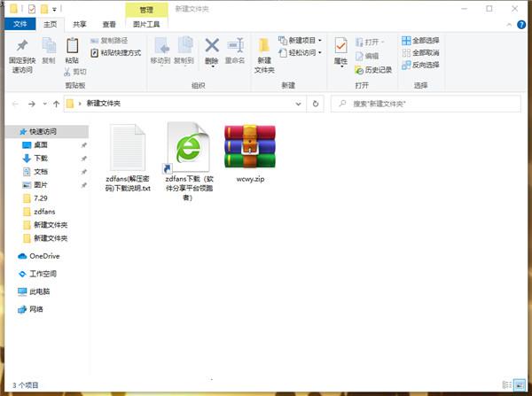Click the Delete X icon
The height and width of the screenshot is (396, 532).
[x=212, y=45]
